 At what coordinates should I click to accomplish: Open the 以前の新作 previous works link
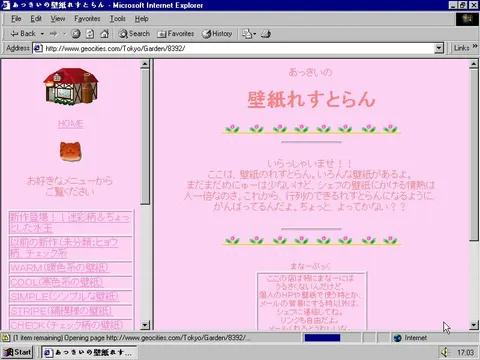click(63, 248)
